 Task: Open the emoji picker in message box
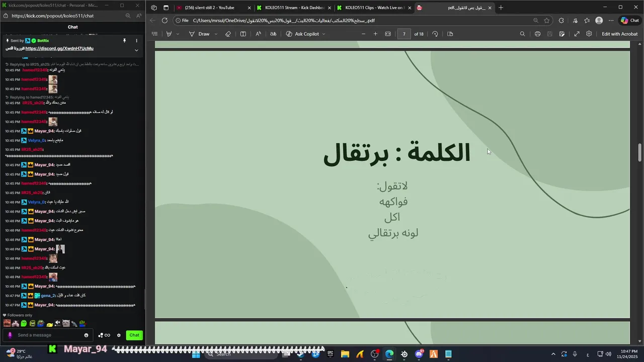pos(87,335)
